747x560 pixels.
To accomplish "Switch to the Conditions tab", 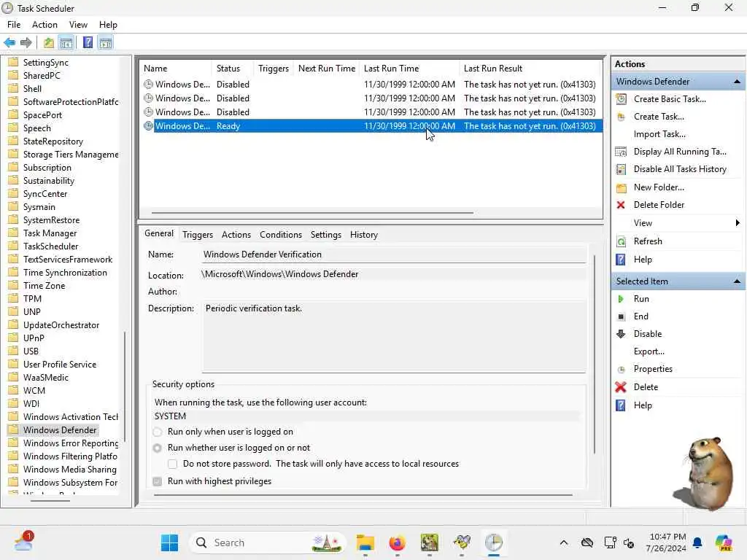I will [281, 235].
